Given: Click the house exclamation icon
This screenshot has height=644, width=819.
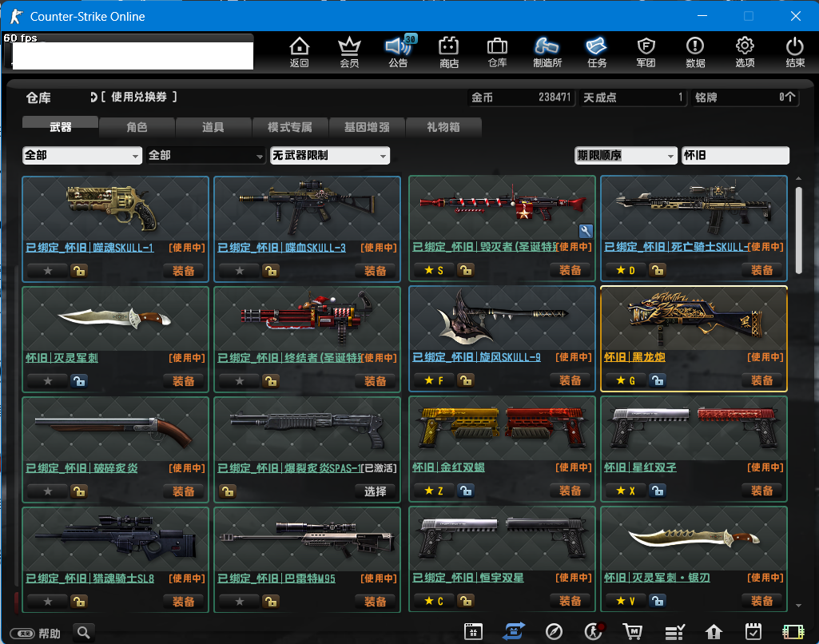Looking at the screenshot, I should (x=714, y=631).
